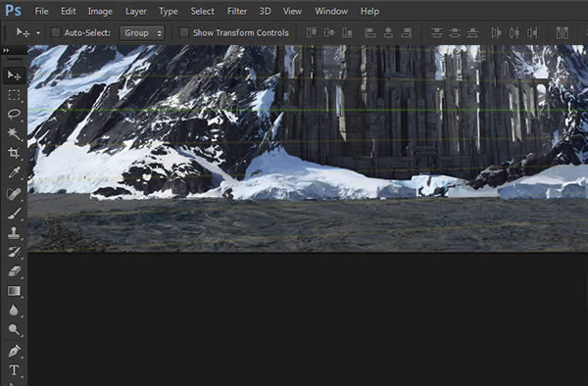Select the Horizontal Type tool

point(14,370)
